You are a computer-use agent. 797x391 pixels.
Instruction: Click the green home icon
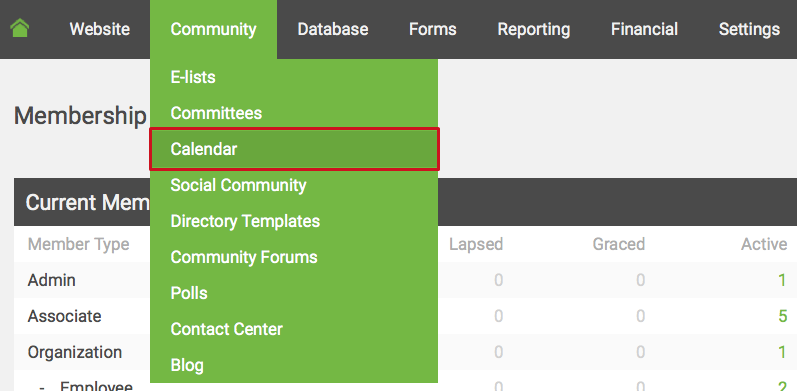point(19,28)
